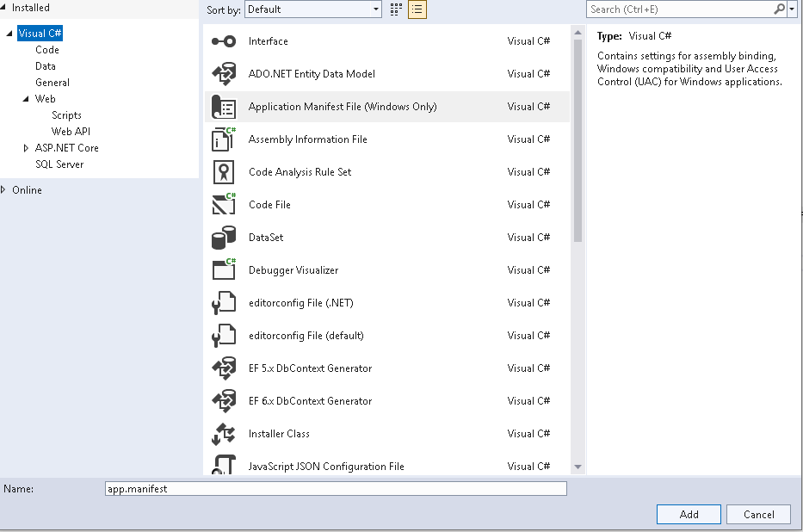
Task: Select the JavaScript JSON Configuration File icon
Action: (224, 464)
